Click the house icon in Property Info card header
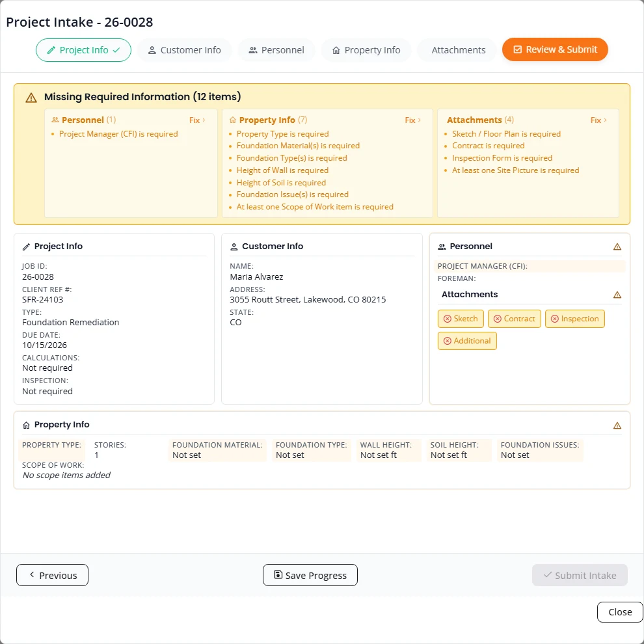Viewport: 644px width, 644px height. click(26, 425)
